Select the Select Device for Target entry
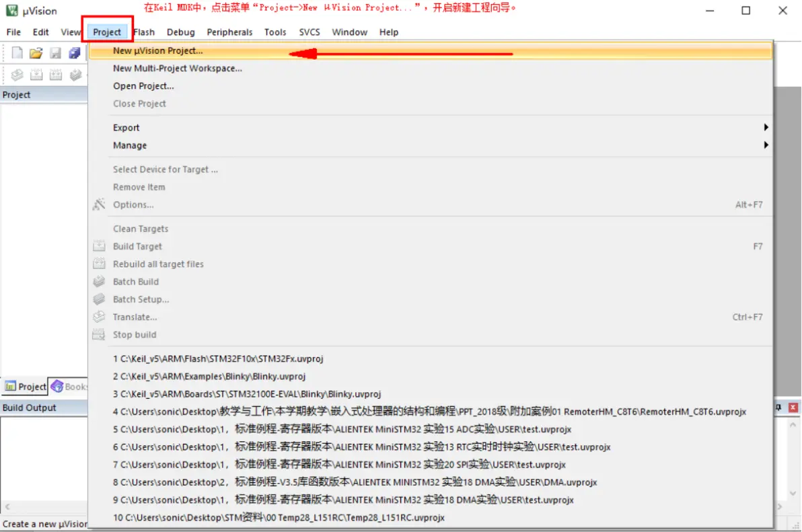The image size is (802, 532). pyautogui.click(x=430, y=169)
